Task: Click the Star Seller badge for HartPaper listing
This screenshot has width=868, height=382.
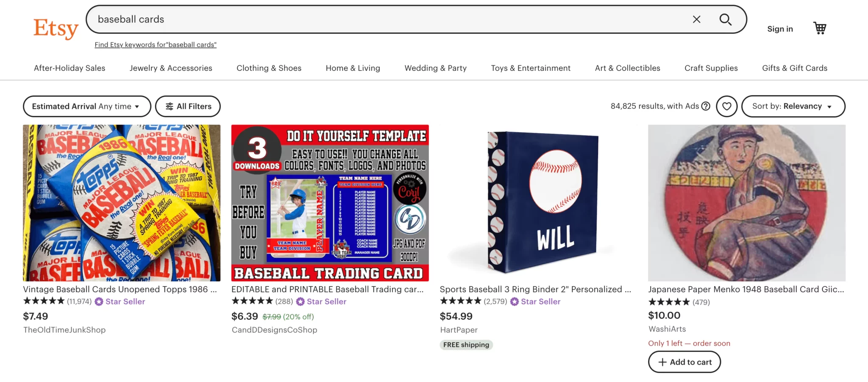Action: 535,302
